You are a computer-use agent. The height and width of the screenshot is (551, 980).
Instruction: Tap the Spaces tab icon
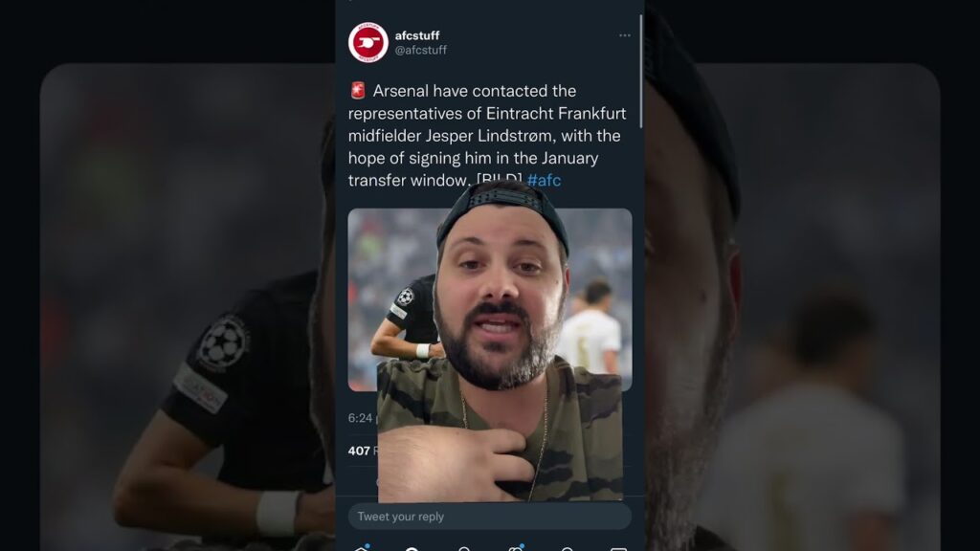[464, 548]
